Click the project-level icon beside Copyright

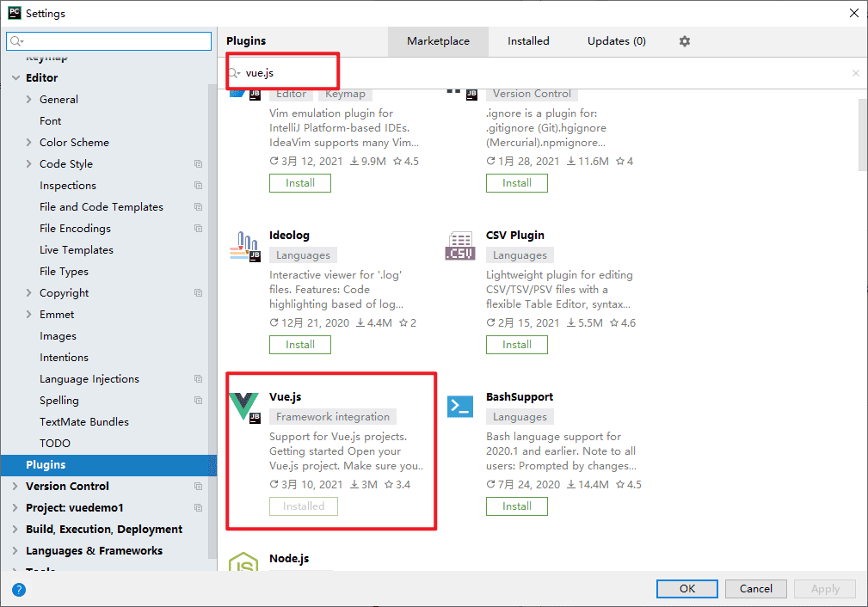pos(198,292)
